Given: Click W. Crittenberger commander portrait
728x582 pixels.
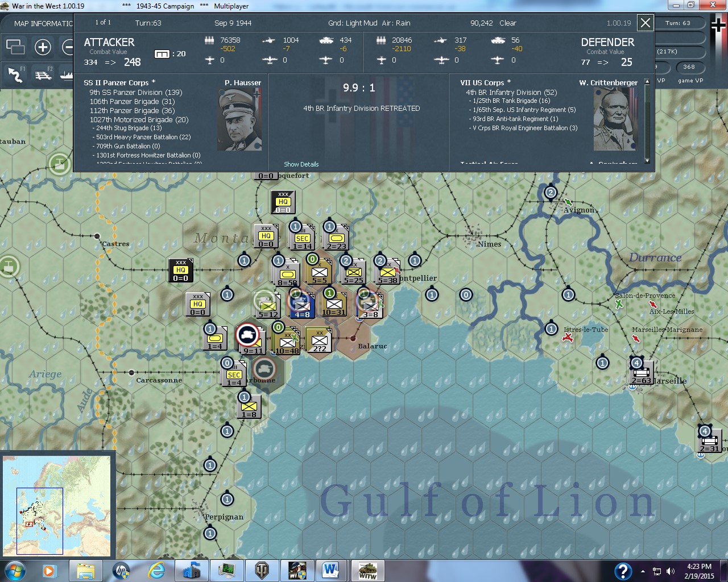Looking at the screenshot, I should [x=616, y=119].
